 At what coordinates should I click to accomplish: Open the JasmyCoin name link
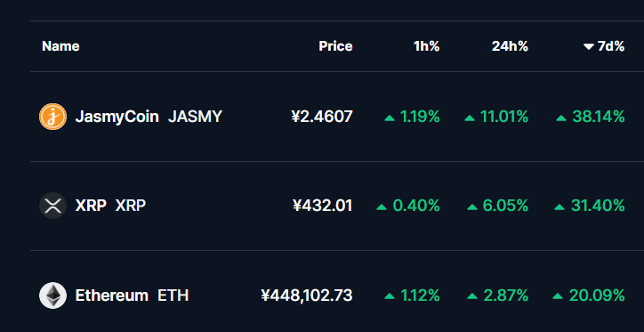point(117,117)
